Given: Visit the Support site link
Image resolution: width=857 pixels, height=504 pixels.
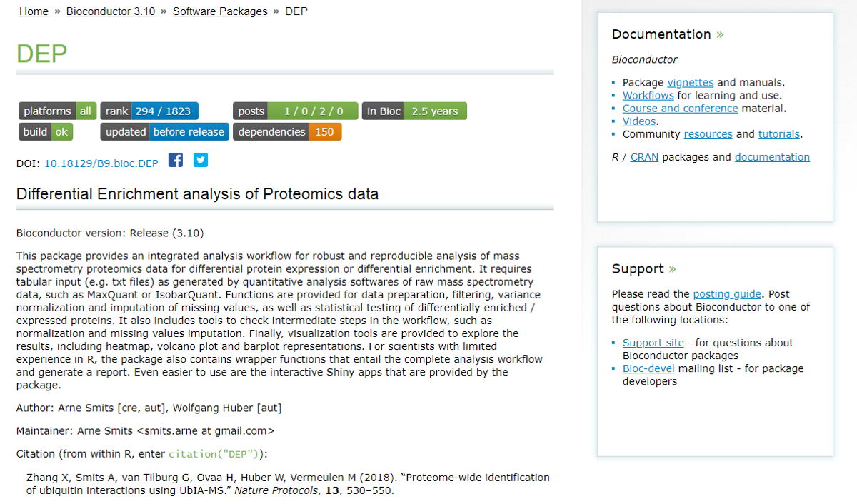Looking at the screenshot, I should point(653,343).
